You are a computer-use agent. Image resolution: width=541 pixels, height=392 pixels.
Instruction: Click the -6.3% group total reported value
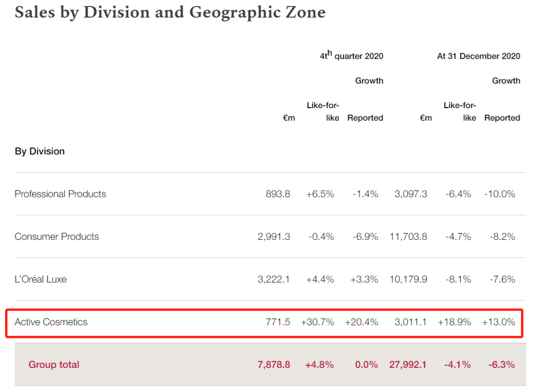501,365
